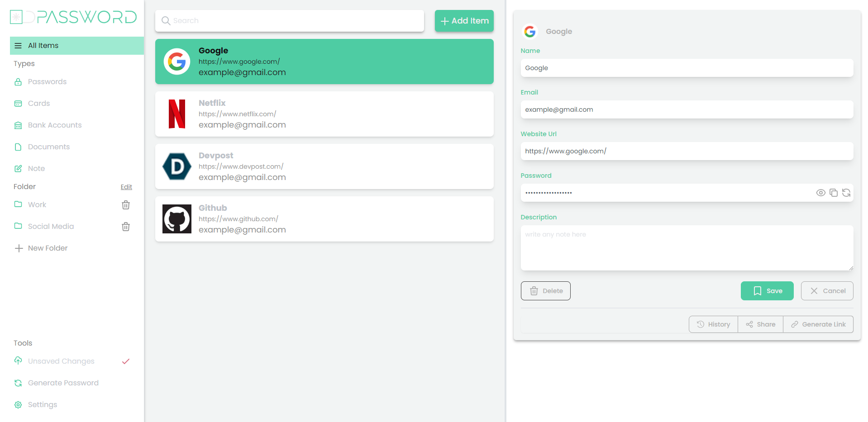Click the Edit link next to Folder
Viewport: 868px width, 422px height.
(x=126, y=187)
